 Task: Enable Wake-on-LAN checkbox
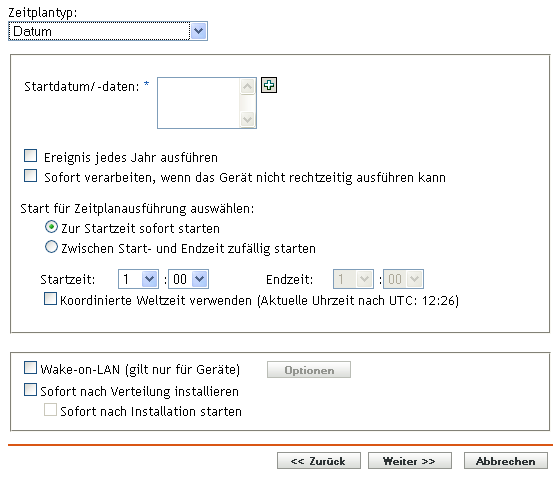pyautogui.click(x=30, y=368)
